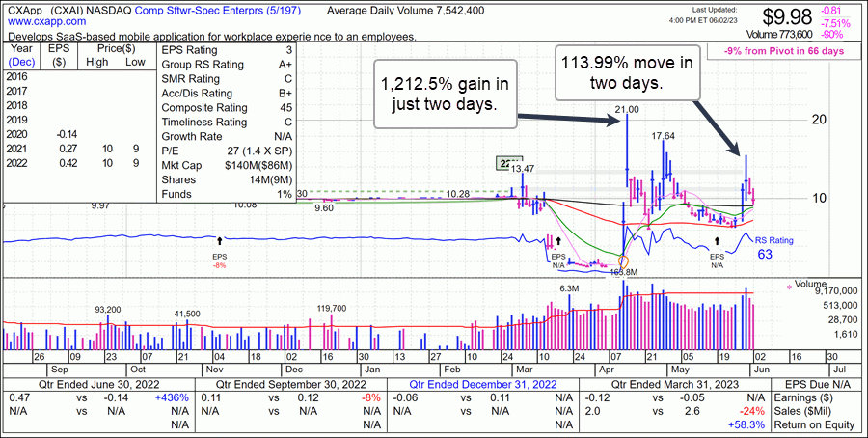The height and width of the screenshot is (438, 868).
Task: Click the Timeliness Rating row
Action: (x=226, y=122)
